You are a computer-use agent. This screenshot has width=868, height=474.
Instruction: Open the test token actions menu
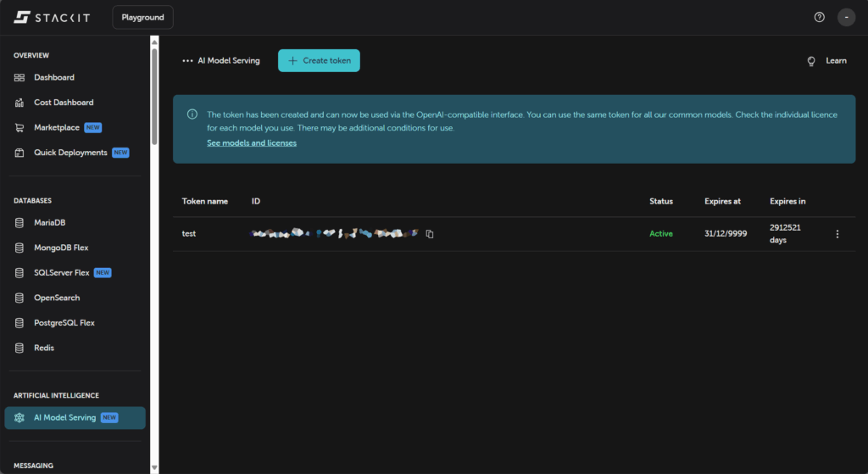[837, 234]
